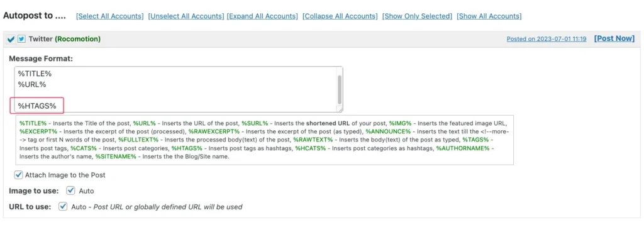Click Unselect All Accounts link
644x227 pixels.
[186, 16]
